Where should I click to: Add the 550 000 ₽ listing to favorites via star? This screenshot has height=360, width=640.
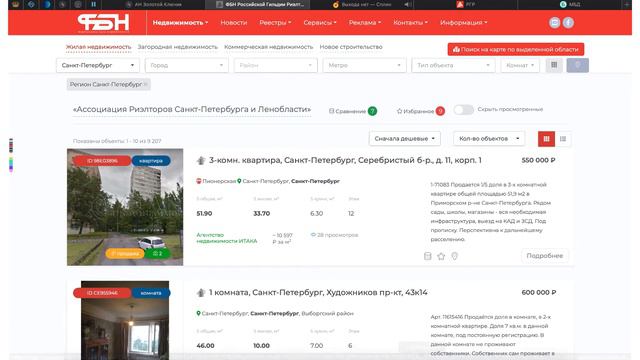point(441,256)
